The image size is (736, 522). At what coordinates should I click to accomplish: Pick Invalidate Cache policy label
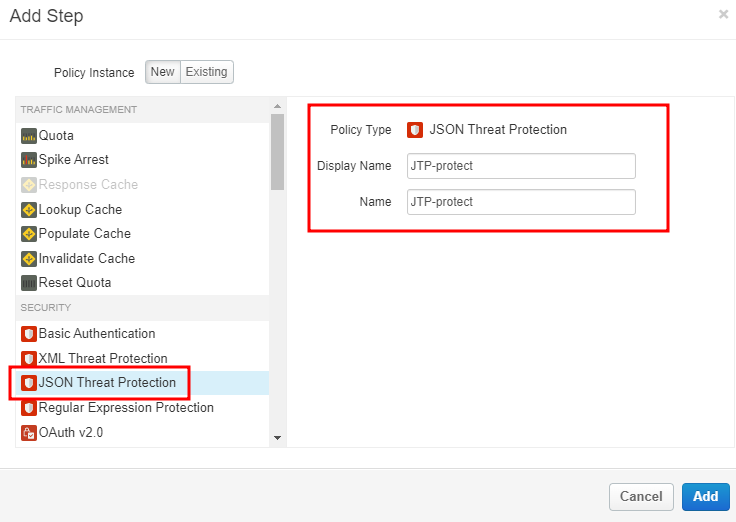(87, 258)
